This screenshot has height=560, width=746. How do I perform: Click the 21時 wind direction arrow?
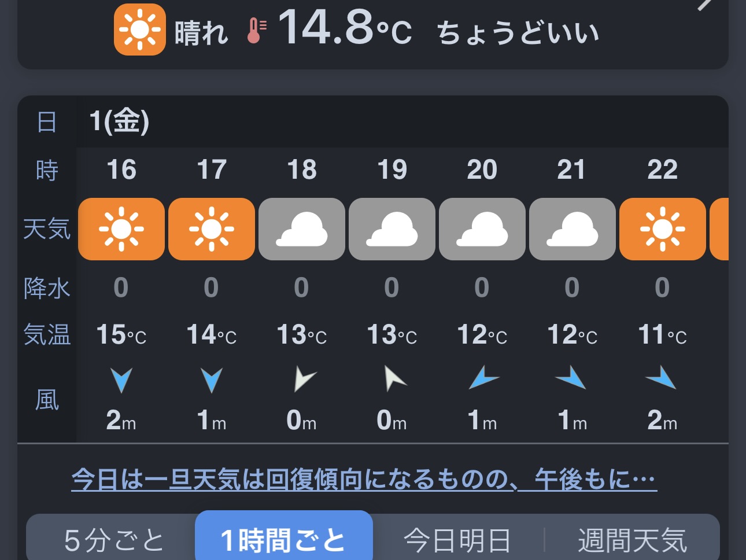tap(571, 378)
